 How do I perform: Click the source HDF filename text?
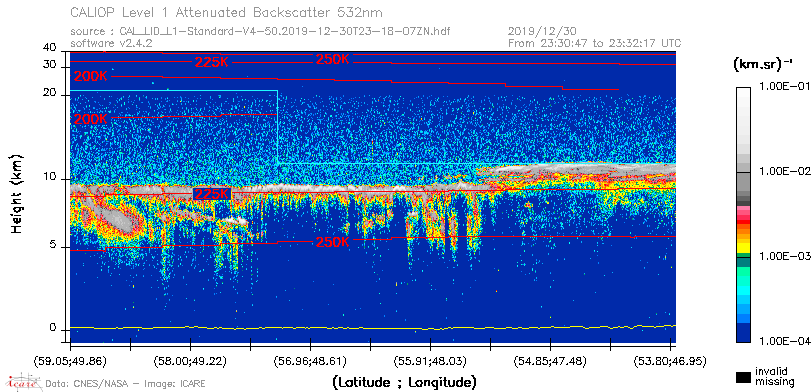point(260,32)
